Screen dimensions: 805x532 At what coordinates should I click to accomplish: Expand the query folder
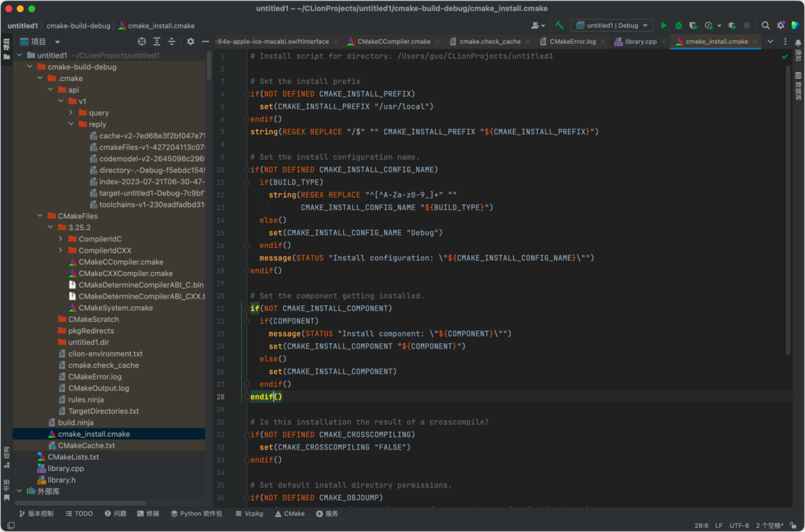click(x=71, y=113)
